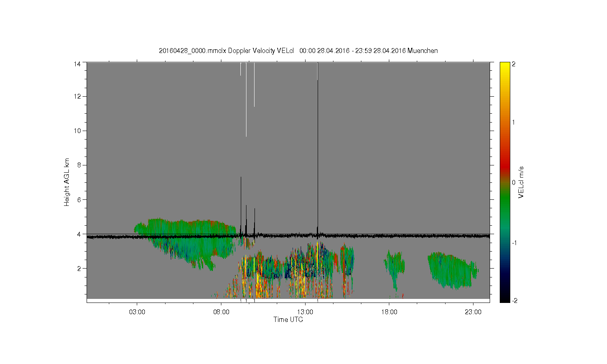Select the 18:00 time tick label
The width and height of the screenshot is (607, 364).
coord(389,312)
